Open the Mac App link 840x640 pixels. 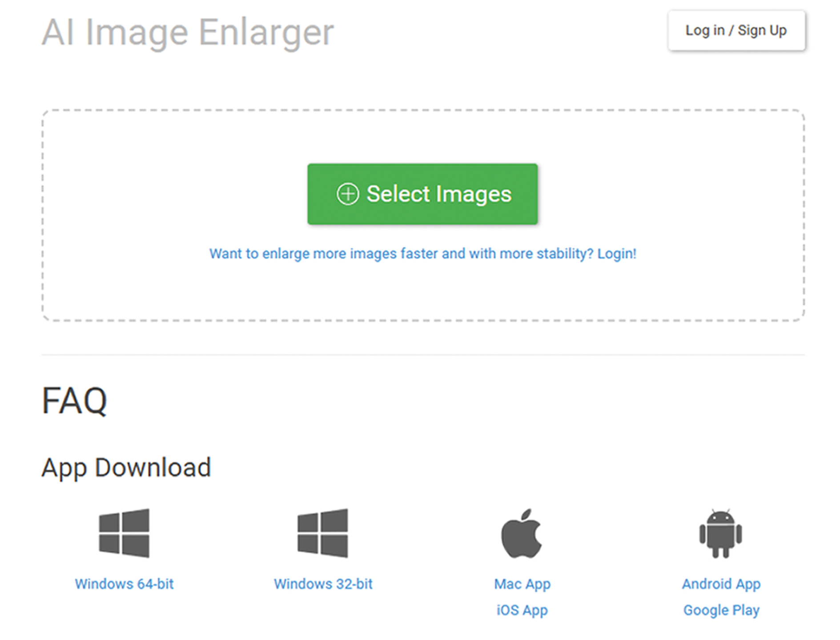pos(522,584)
